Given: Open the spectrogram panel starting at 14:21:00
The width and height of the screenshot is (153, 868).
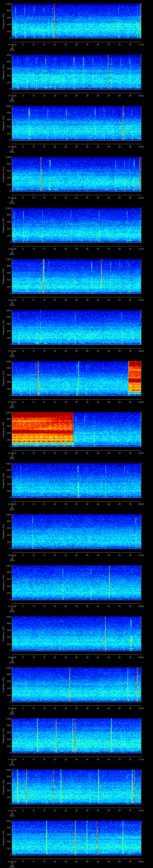Looking at the screenshot, I should tap(77, 276).
